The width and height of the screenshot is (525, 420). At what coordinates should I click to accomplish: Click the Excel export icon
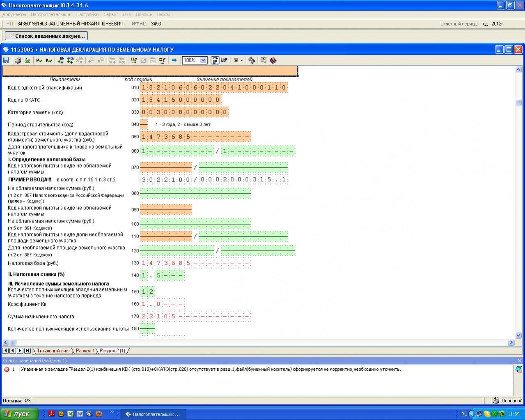[27, 60]
